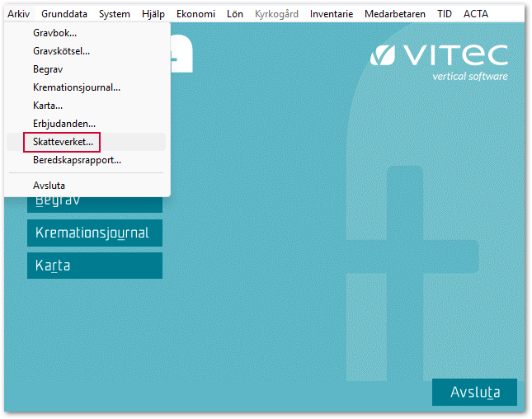Select the Karta... menu entry
The image size is (532, 419).
86,106
